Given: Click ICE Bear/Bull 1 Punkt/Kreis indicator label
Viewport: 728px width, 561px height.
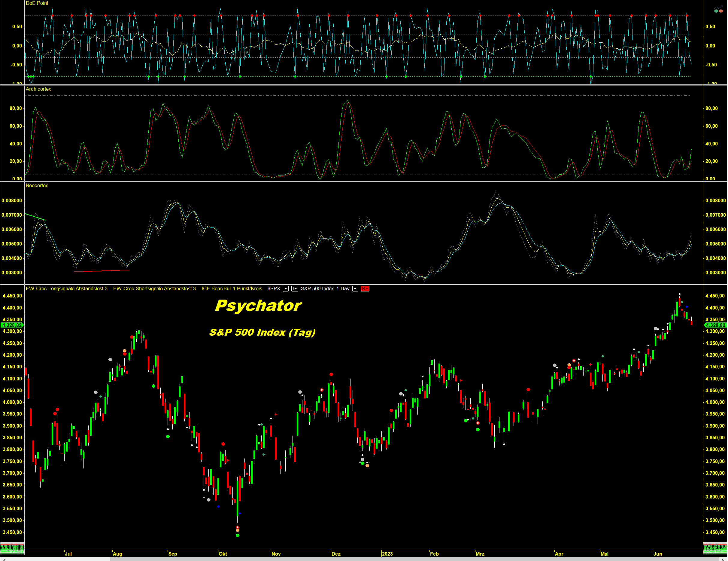Looking at the screenshot, I should coord(232,289).
